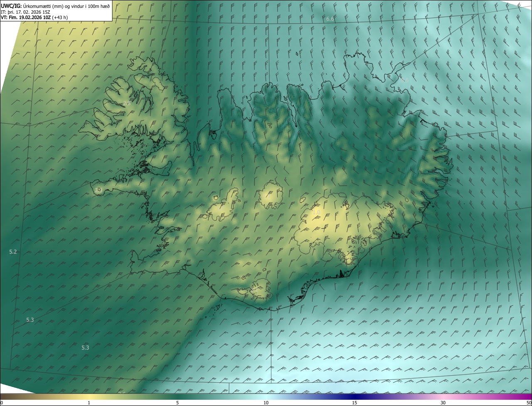532x406 pixels.
Task: Click the '50' tick on the color scale
Action: (529, 403)
